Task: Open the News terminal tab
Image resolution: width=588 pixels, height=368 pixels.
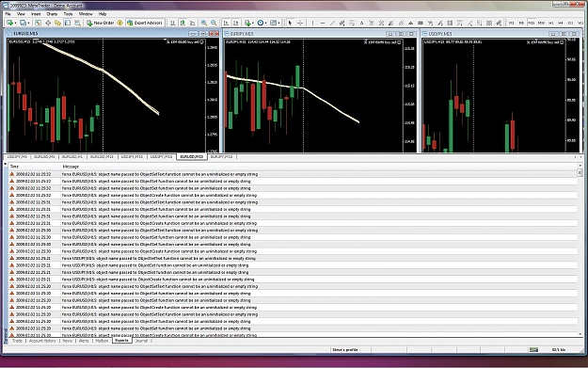Action: pos(68,341)
